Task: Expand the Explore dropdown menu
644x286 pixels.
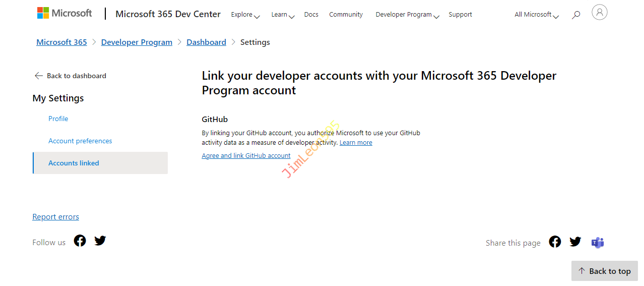Action: pyautogui.click(x=245, y=15)
